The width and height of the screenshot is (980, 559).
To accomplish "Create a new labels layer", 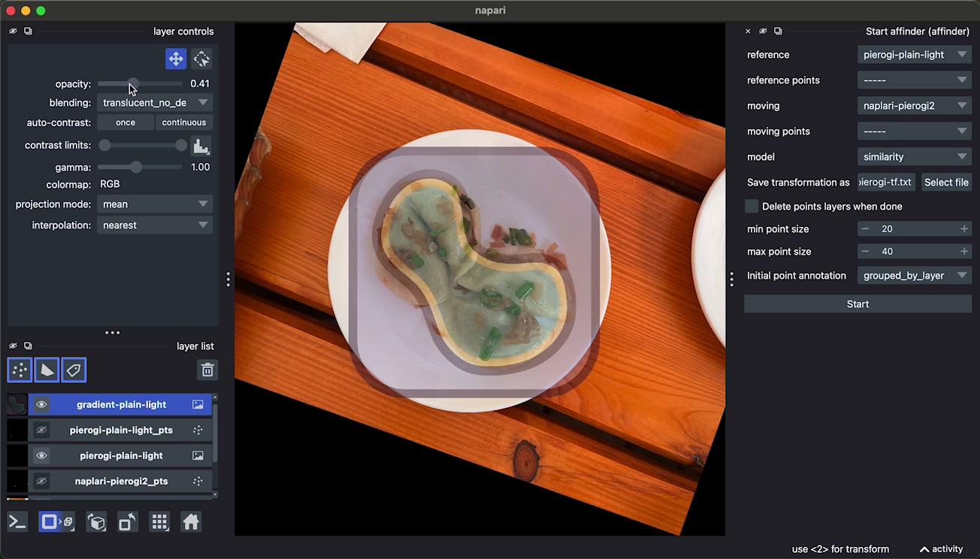I will 74,370.
